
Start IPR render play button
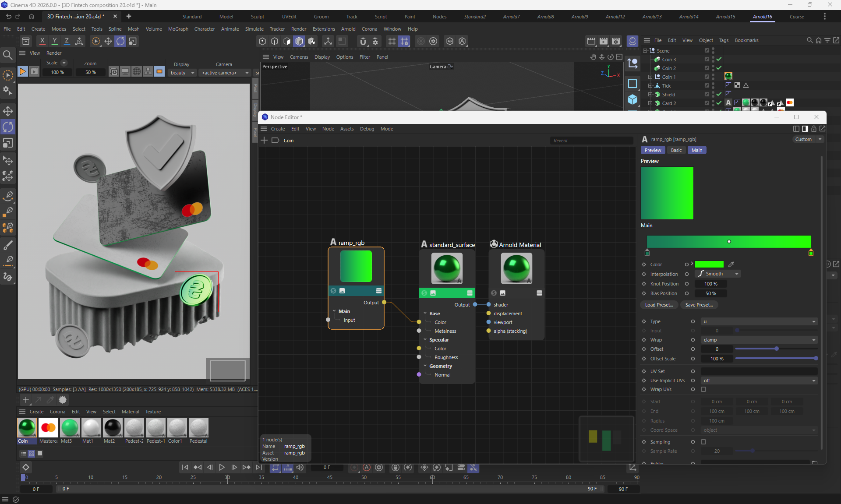22,71
